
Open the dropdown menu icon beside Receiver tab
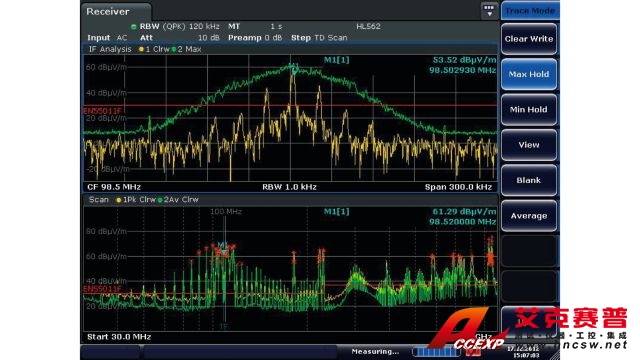click(489, 11)
